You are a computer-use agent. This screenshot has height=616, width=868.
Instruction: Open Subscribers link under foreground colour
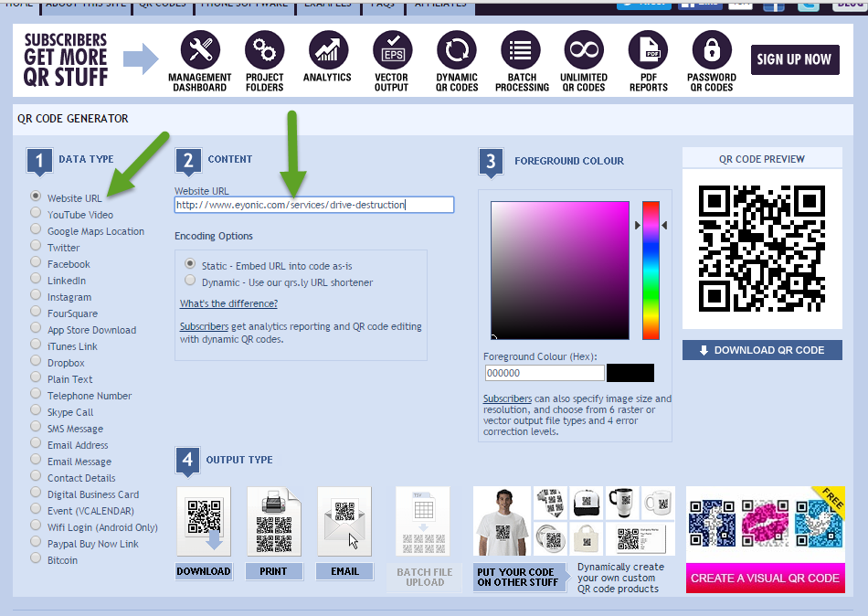[x=507, y=398]
